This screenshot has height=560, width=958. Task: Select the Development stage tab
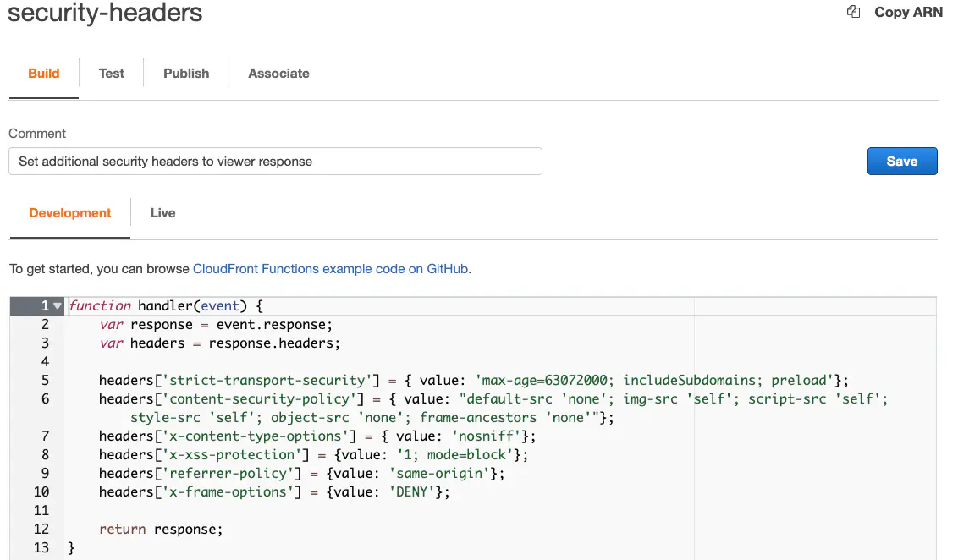(70, 213)
